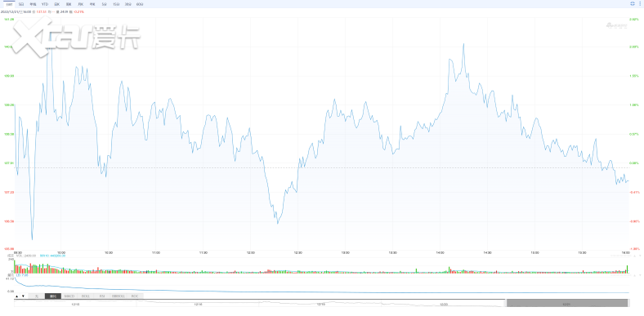Refresh the chart using the refresh icon
The width and height of the screenshot is (644, 316).
pos(633,3)
